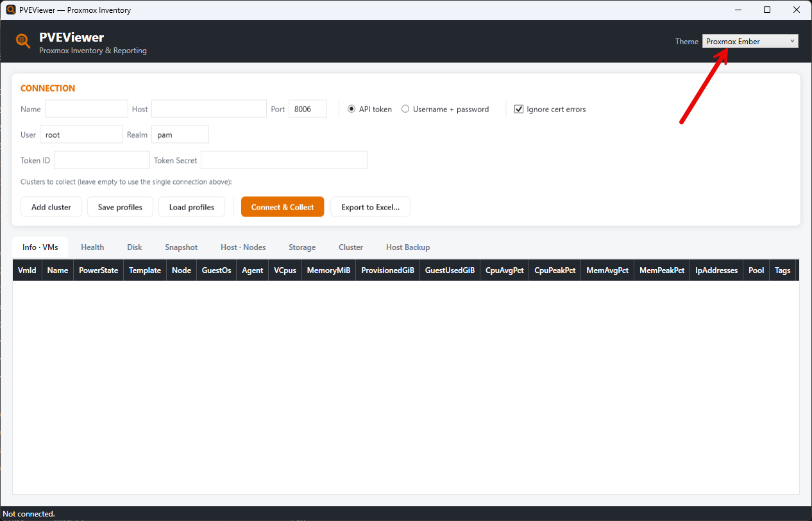Click the MemPeakPct column header
The width and height of the screenshot is (812, 521).
(663, 270)
